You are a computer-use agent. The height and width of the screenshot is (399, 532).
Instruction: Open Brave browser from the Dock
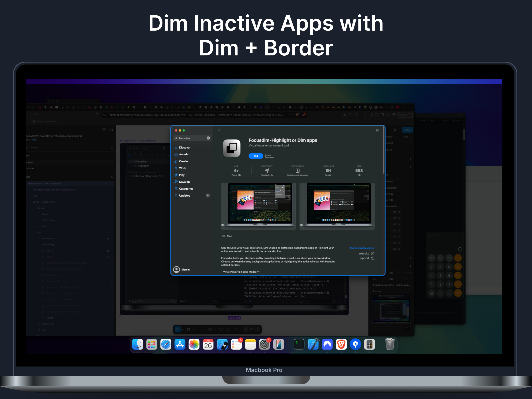pos(341,344)
